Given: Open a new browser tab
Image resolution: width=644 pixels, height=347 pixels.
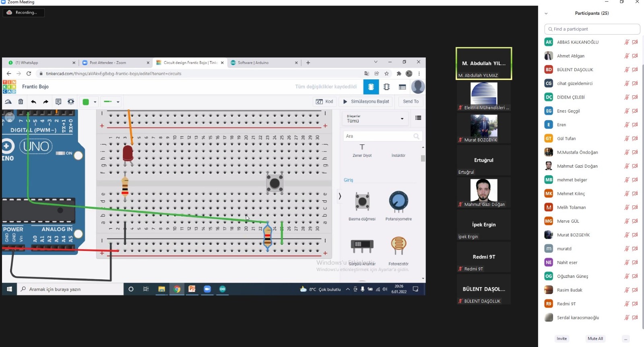Looking at the screenshot, I should coord(308,63).
